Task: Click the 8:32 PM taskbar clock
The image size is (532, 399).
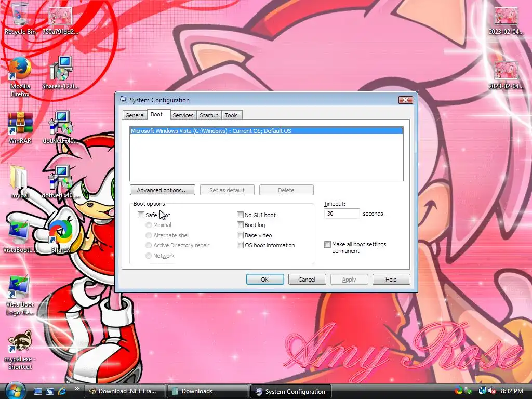Action: [x=512, y=391]
